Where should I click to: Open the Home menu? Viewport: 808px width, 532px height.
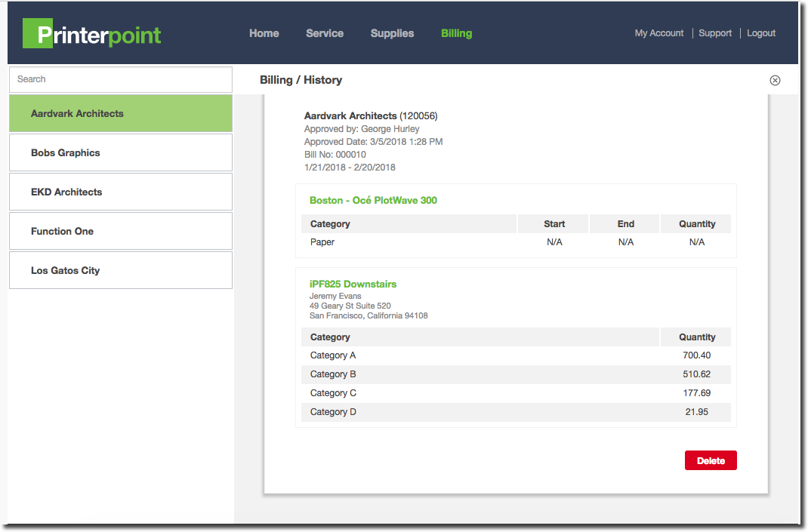264,33
